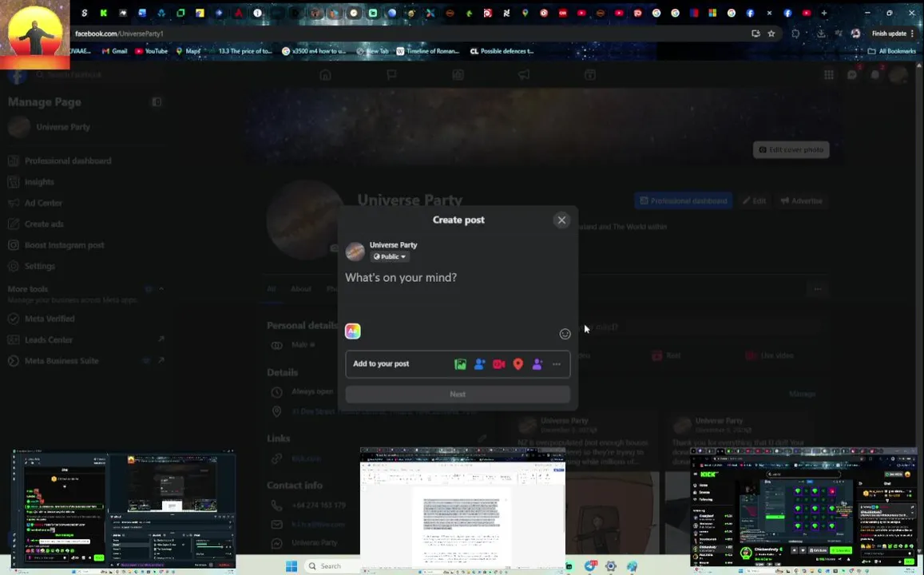Open Chrome downloads icon
Image resolution: width=924 pixels, height=575 pixels.
821,34
